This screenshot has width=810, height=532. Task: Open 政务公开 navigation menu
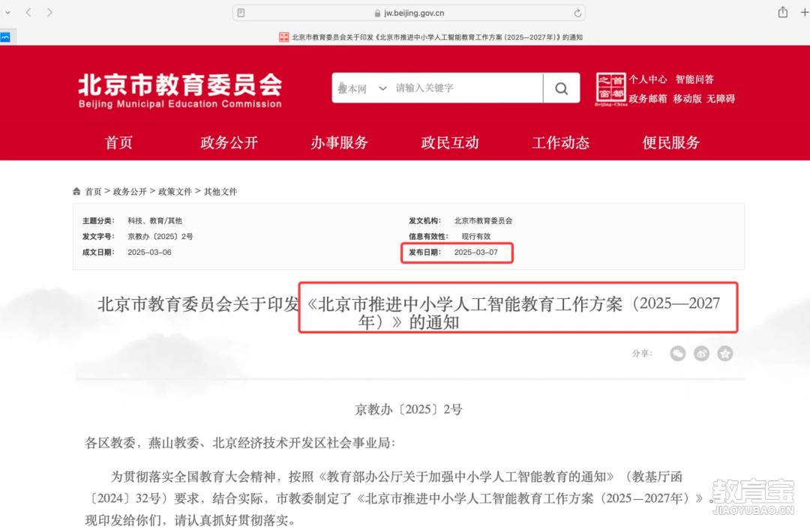[x=229, y=142]
